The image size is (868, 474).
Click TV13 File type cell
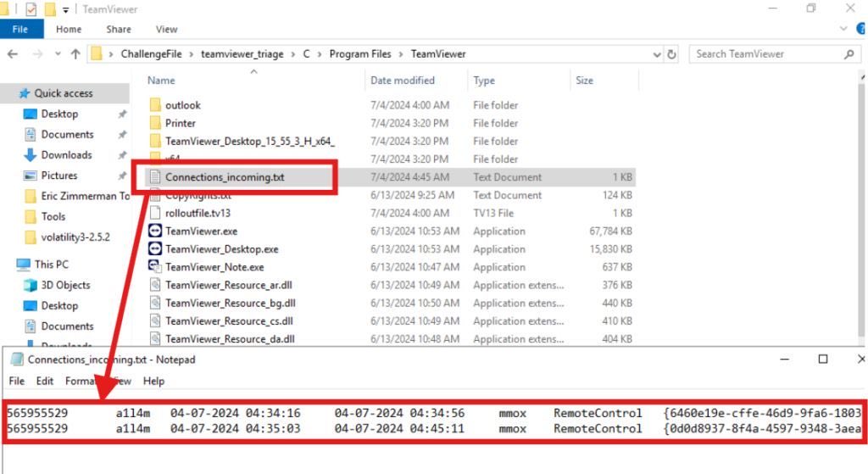pos(493,213)
